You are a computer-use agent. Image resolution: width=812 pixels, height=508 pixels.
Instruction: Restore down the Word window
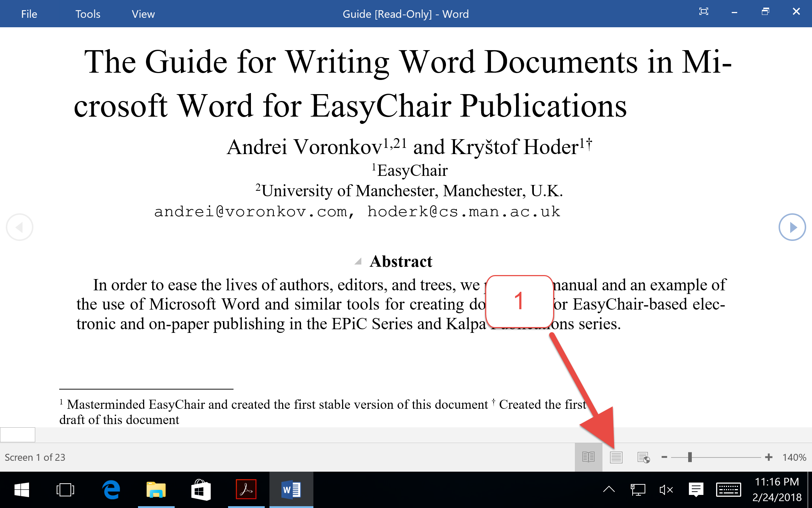[765, 12]
